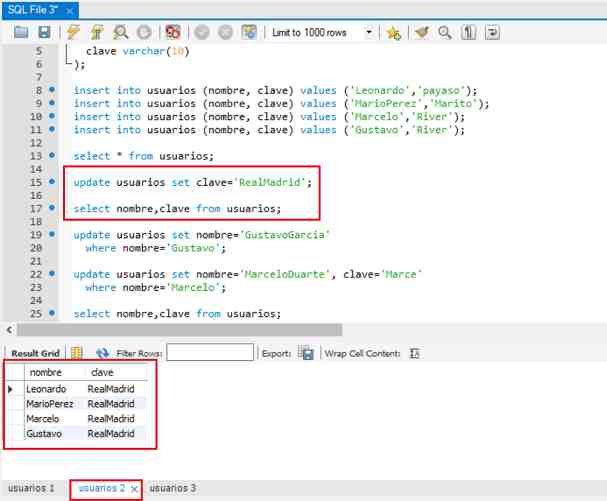
Task: Click the Explain plan magnifier-lightning icon
Action: 121,32
